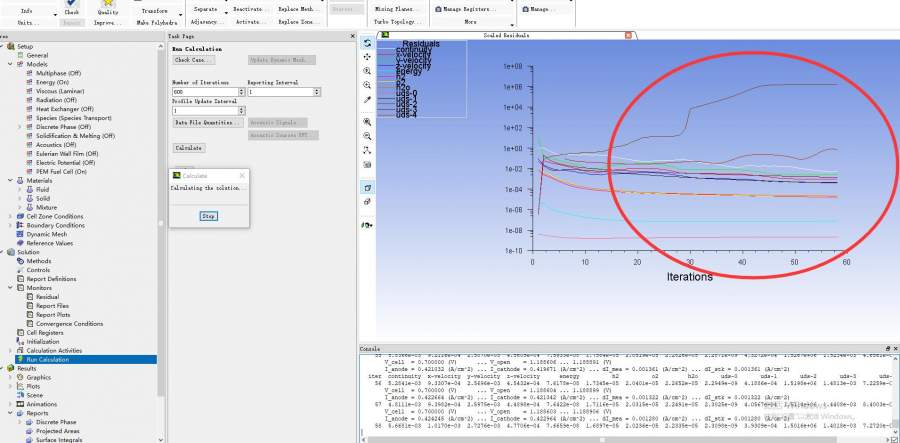Open the More dropdown in ribbon

470,21
